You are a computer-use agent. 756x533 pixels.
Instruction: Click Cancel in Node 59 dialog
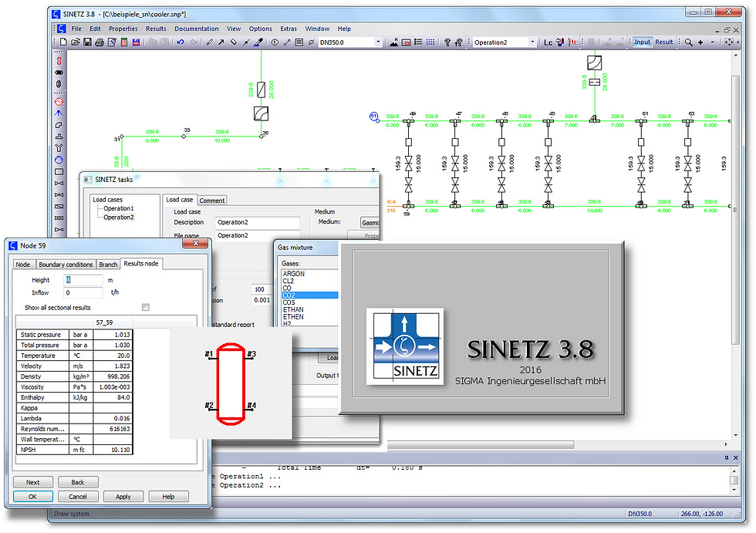(78, 497)
